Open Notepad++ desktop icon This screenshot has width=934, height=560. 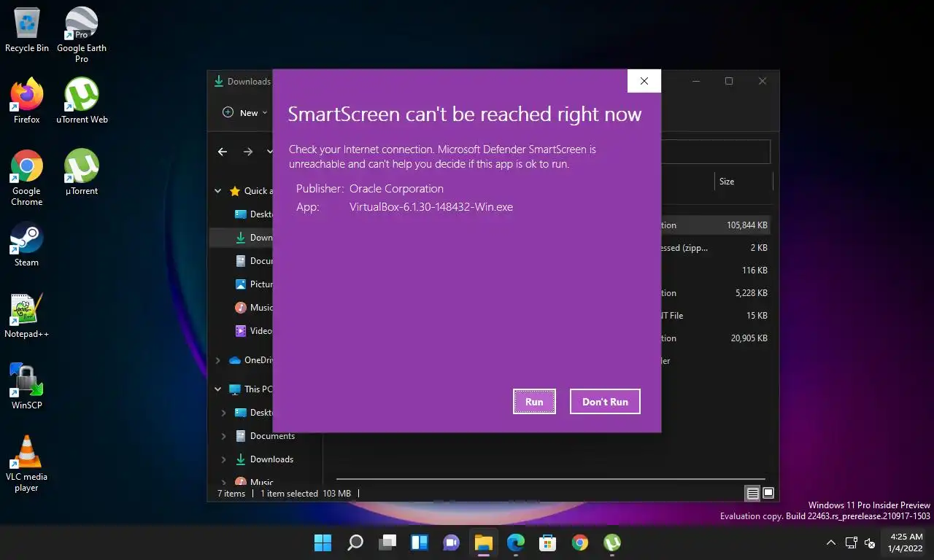pyautogui.click(x=27, y=315)
